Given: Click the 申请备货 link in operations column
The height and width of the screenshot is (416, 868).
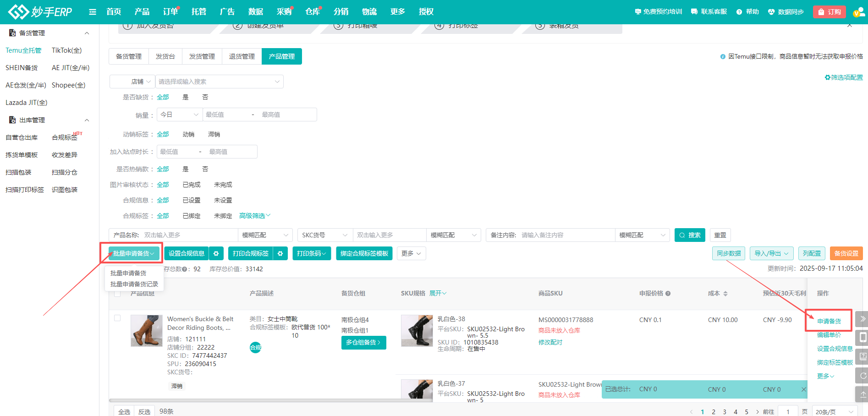Looking at the screenshot, I should point(829,321).
